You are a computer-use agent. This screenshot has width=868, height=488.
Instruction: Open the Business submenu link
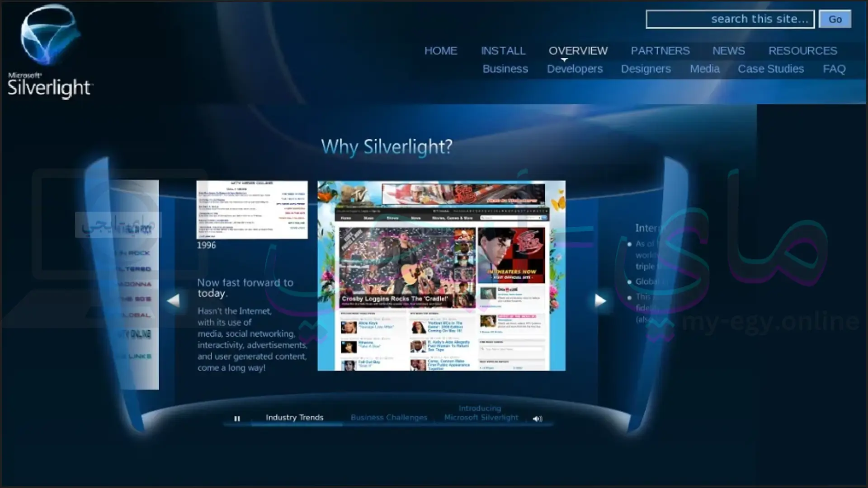coord(505,69)
